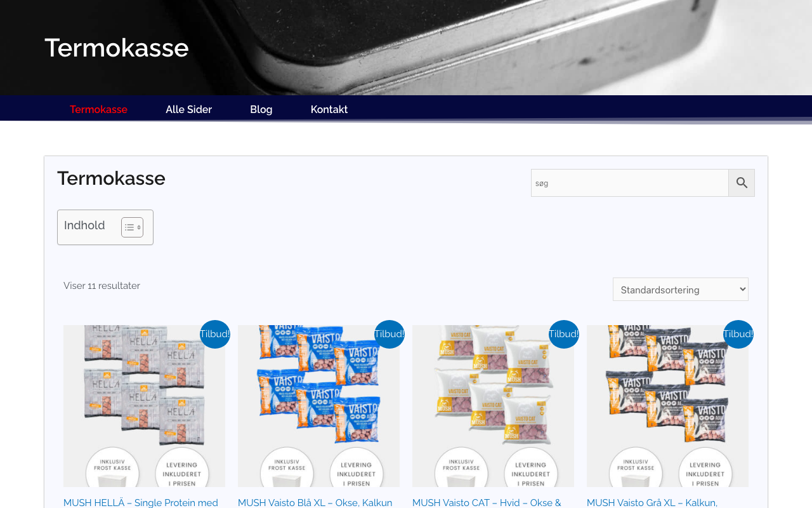Click MUSH HELLÄ – Single Protein link

coord(141,502)
